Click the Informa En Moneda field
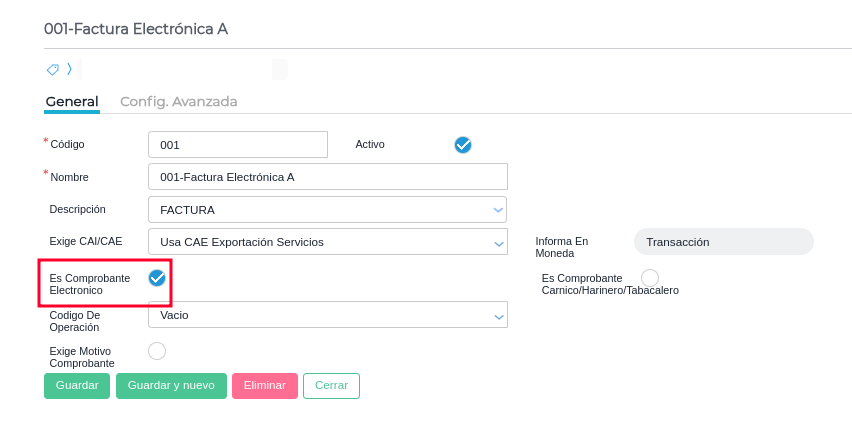This screenshot has height=431, width=852. (x=723, y=242)
